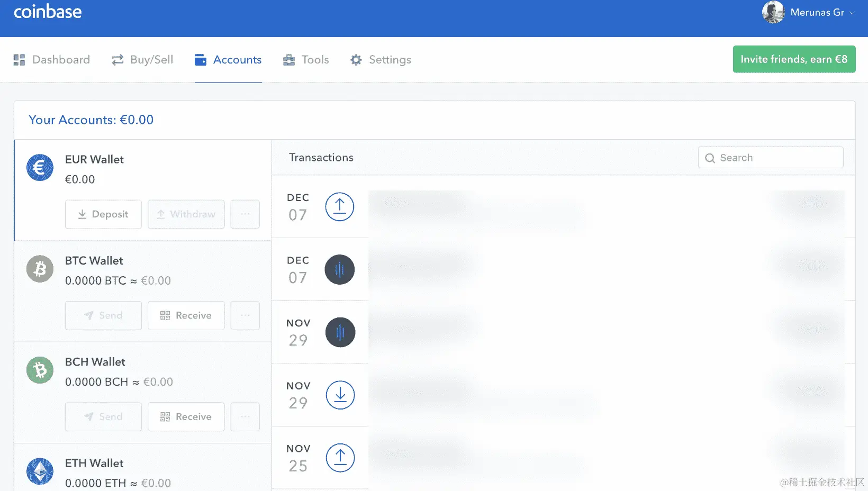Image resolution: width=868 pixels, height=491 pixels.
Task: Open the Nov 25 withdrawal transaction icon
Action: click(x=340, y=458)
